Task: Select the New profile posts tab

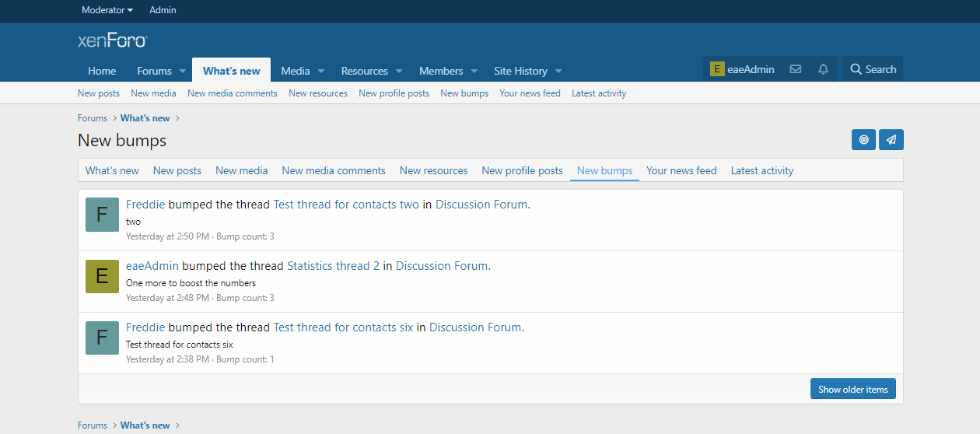Action: point(522,170)
